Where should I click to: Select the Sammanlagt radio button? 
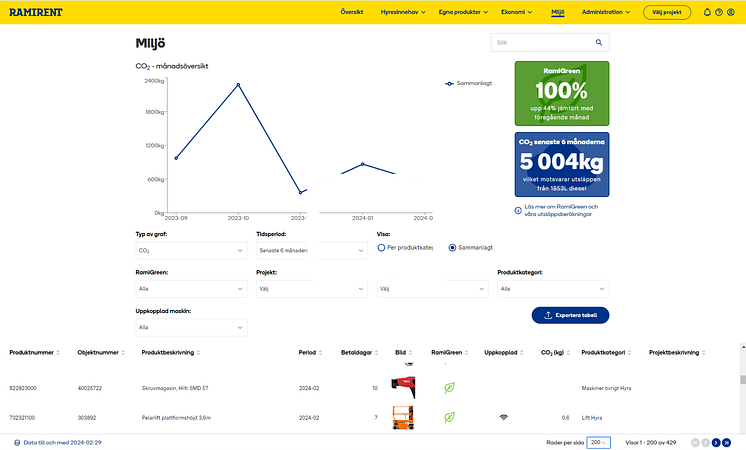[452, 247]
